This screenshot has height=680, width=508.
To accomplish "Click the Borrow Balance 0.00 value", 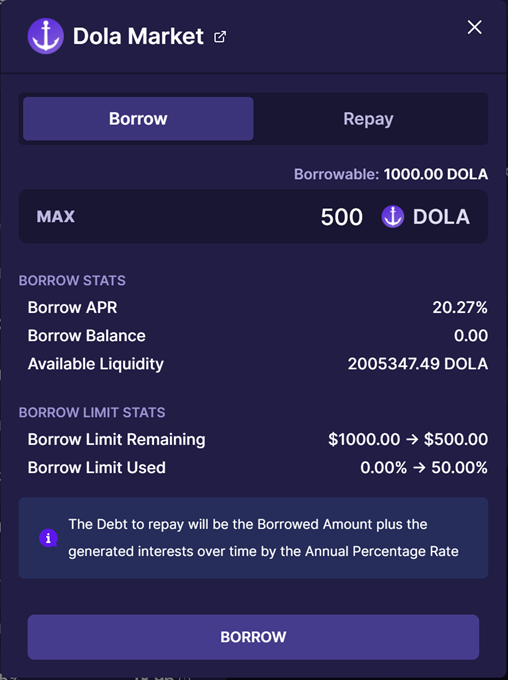I will [471, 336].
